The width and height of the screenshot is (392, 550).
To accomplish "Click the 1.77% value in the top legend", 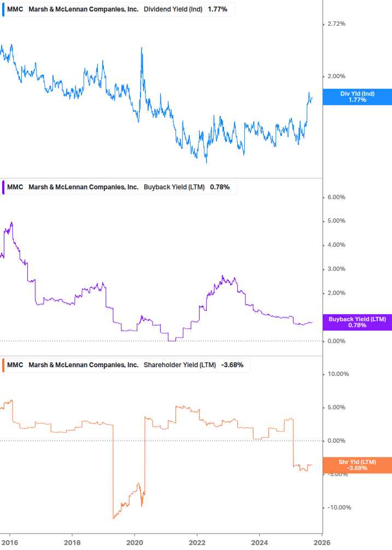I will coord(218,9).
